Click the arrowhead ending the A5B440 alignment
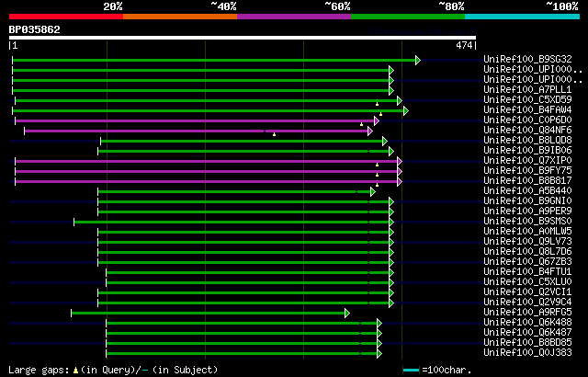Image resolution: width=588 pixels, height=377 pixels. 373,191
